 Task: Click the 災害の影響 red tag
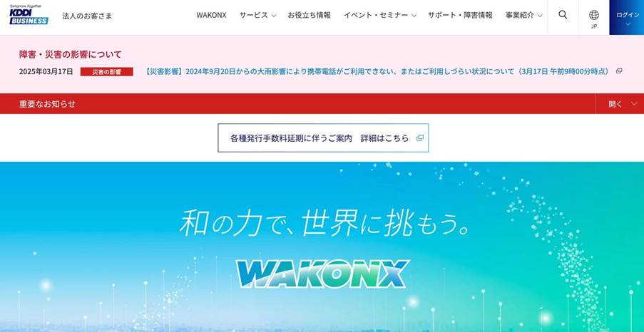[x=107, y=72]
